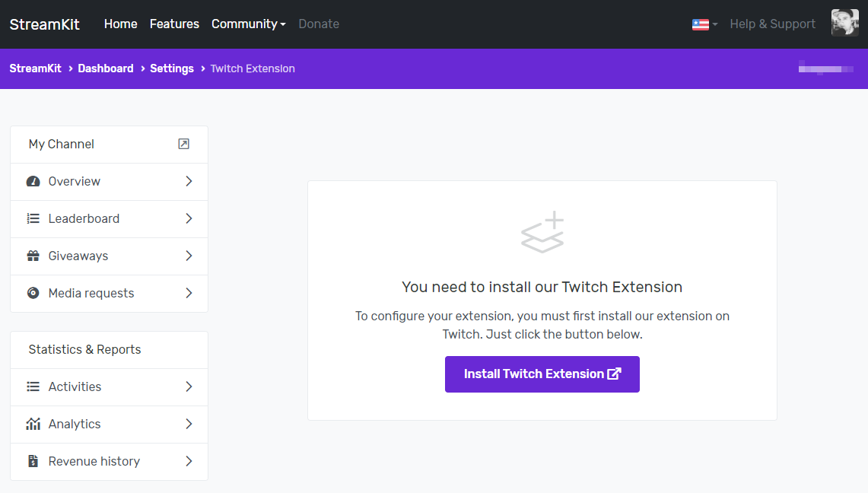Open Features in the navbar
This screenshot has height=493, width=868.
(x=174, y=24)
